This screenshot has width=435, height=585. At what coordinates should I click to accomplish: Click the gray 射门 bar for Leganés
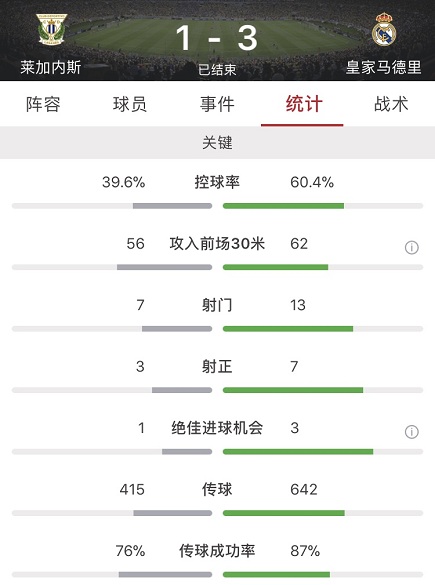(x=177, y=329)
